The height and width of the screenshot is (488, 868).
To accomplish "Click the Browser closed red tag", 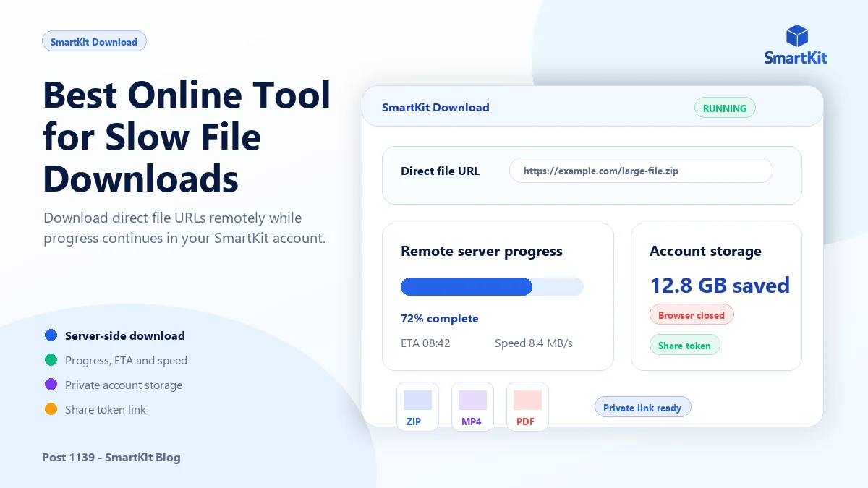I will (x=692, y=315).
